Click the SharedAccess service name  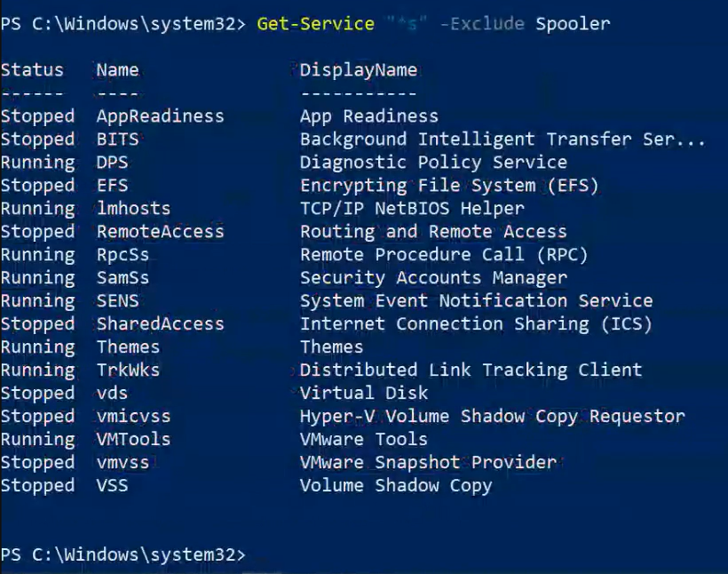160,324
